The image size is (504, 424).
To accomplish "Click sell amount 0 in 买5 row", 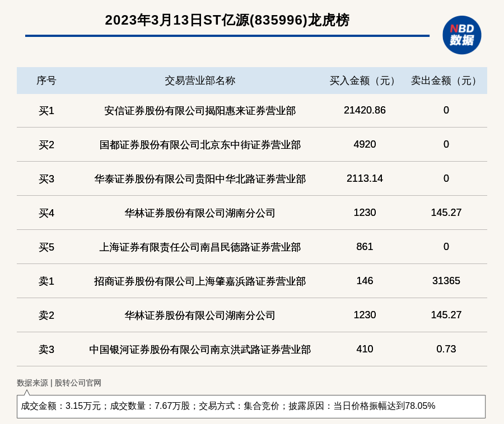I will coord(446,247).
